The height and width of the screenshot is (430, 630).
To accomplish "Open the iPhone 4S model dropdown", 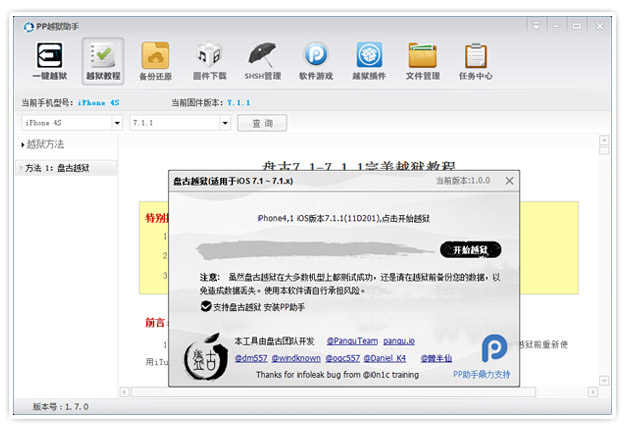I will point(117,123).
